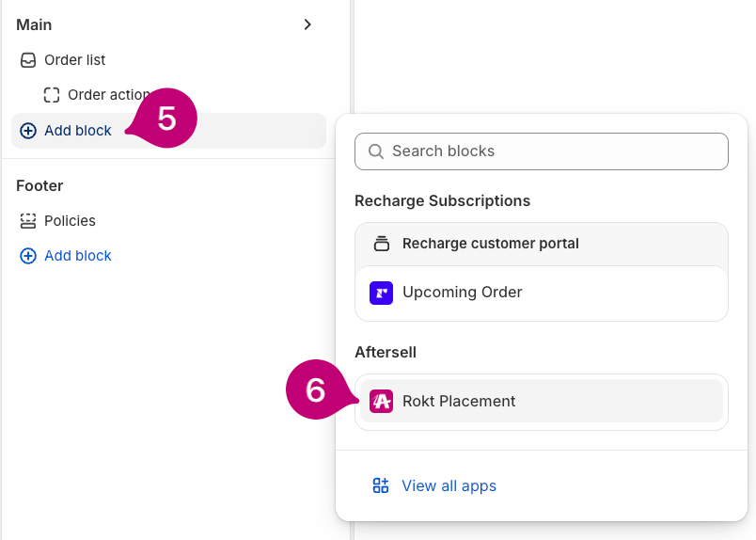The image size is (756, 540).
Task: Select the Order action block text
Action: 109,95
